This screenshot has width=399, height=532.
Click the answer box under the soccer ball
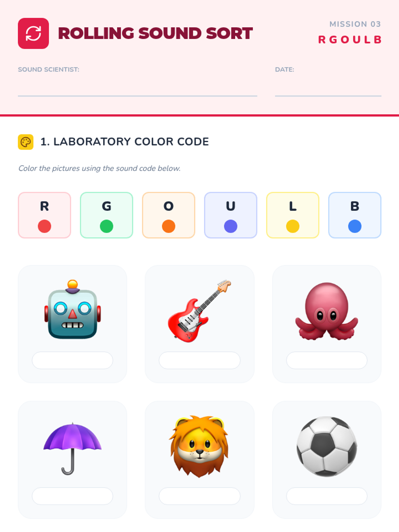tap(327, 496)
